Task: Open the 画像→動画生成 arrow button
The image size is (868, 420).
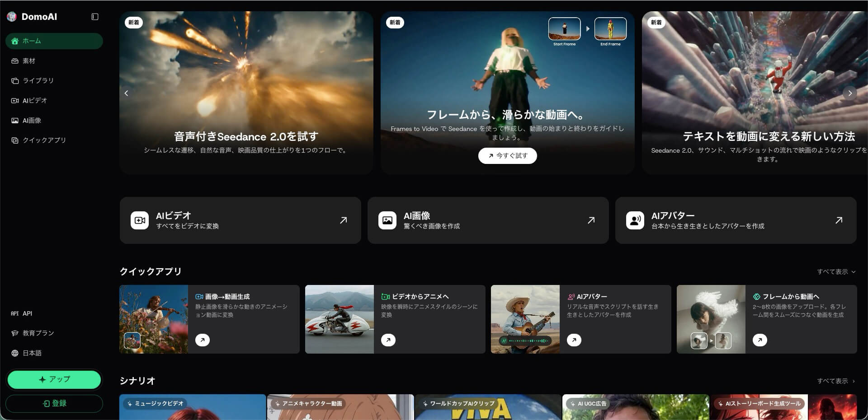Action: 203,340
